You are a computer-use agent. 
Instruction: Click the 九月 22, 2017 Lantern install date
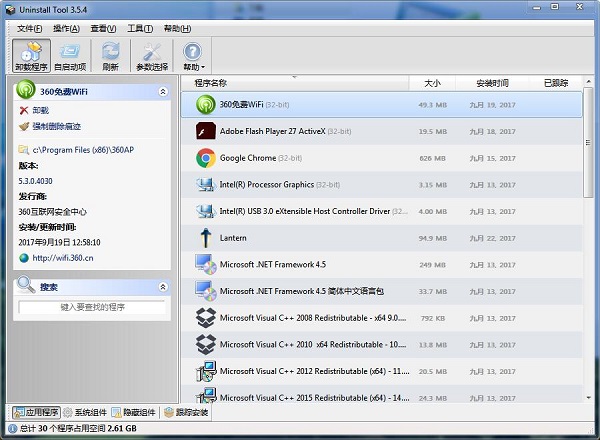point(492,238)
